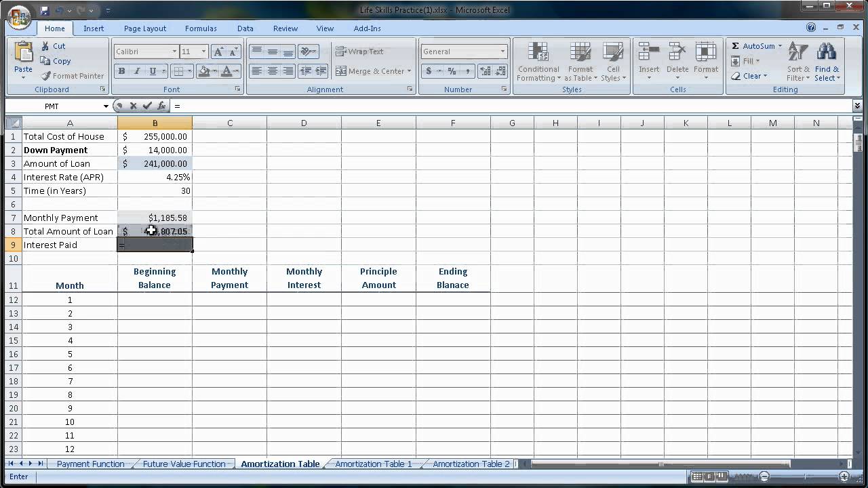
Task: Click the Paste clipboard icon
Action: pos(23,53)
